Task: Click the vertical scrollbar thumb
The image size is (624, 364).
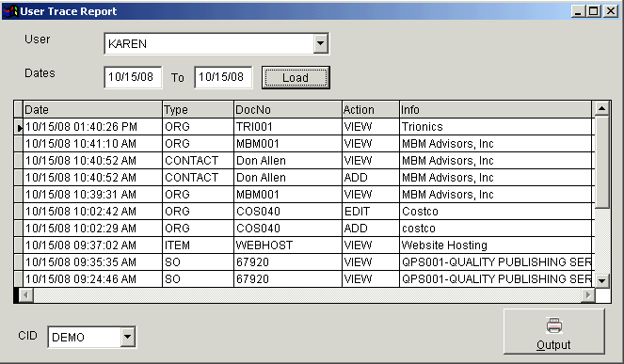Action: [601, 162]
